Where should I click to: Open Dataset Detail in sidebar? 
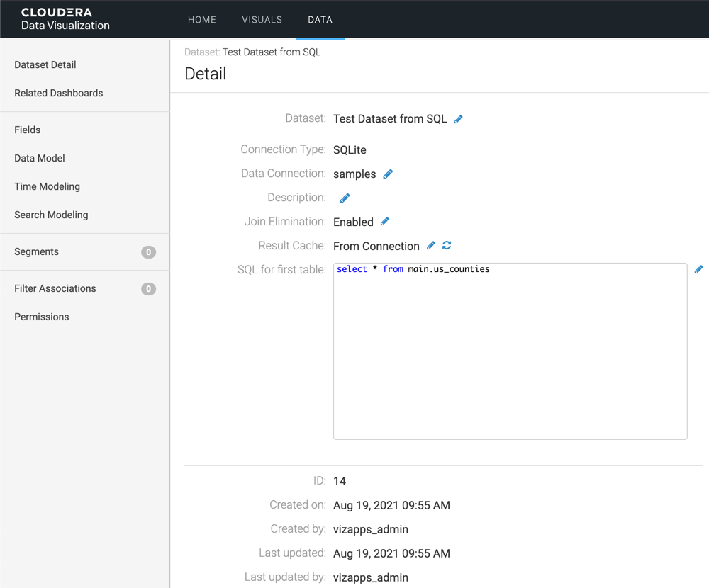tap(45, 64)
